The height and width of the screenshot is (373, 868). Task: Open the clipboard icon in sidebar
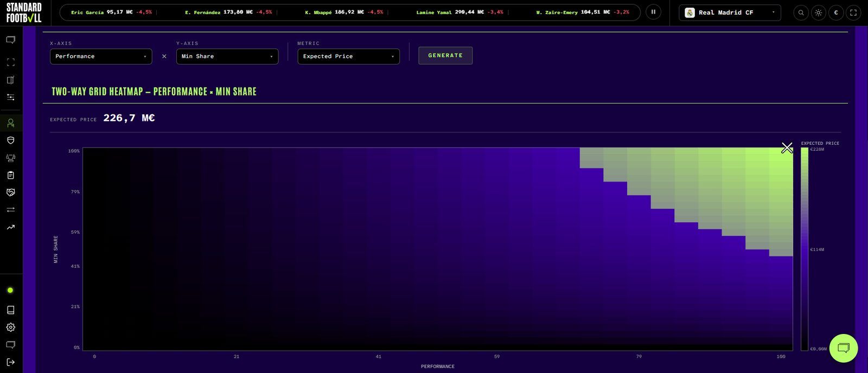pos(10,175)
